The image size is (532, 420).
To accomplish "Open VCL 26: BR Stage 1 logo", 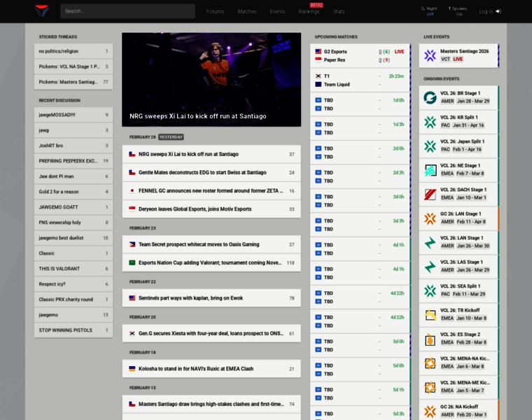I will pos(430,98).
